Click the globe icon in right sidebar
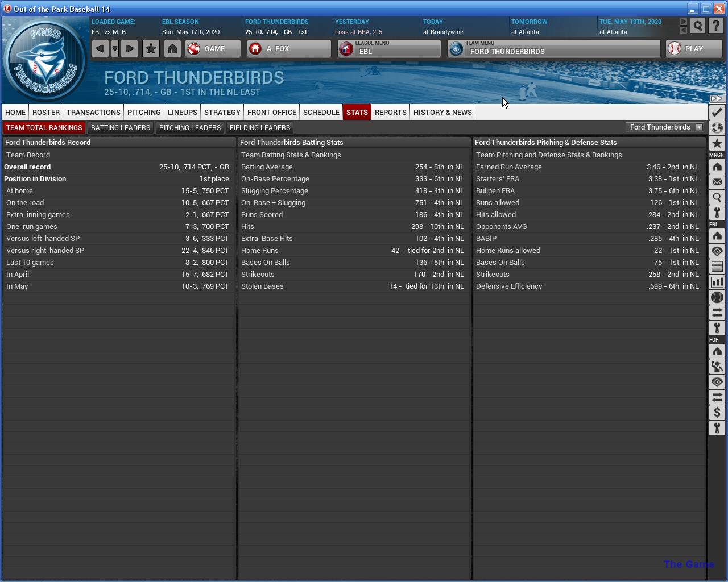The height and width of the screenshot is (582, 728). coord(717,128)
